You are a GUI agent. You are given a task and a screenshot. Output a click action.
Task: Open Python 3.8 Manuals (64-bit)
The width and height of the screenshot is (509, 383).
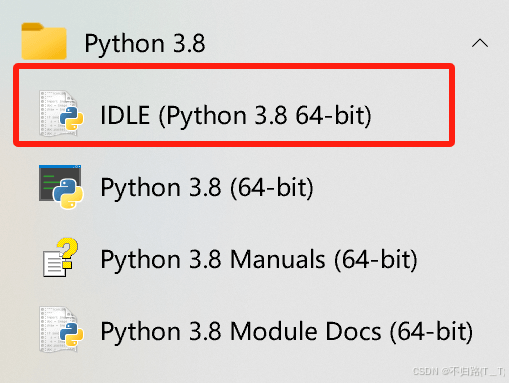tap(259, 259)
